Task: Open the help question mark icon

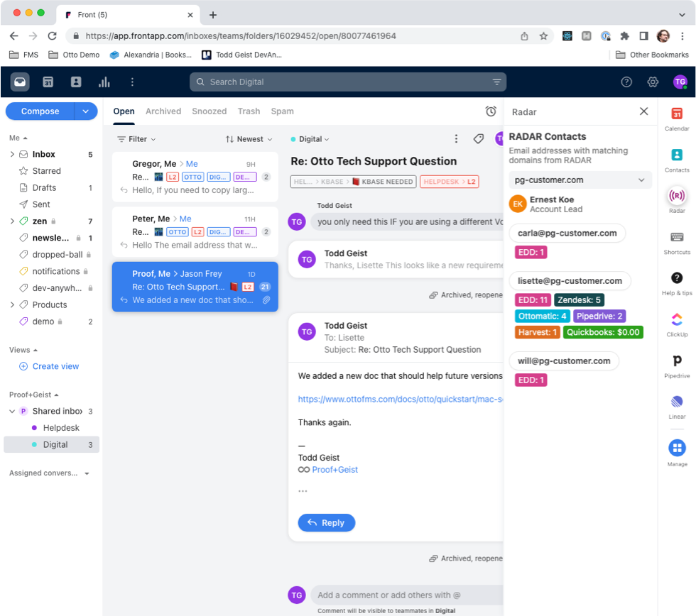Action: 626,82
